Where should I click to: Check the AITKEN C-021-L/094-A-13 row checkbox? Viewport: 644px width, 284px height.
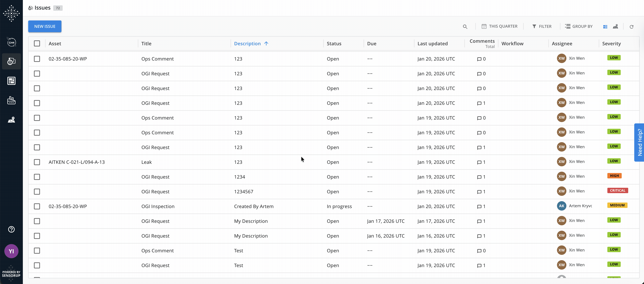[x=37, y=162]
